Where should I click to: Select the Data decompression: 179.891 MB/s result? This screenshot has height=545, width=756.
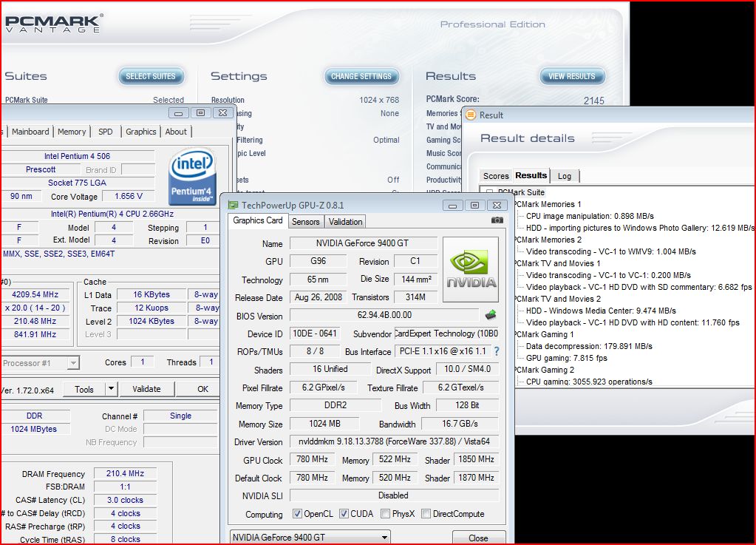pyautogui.click(x=589, y=346)
